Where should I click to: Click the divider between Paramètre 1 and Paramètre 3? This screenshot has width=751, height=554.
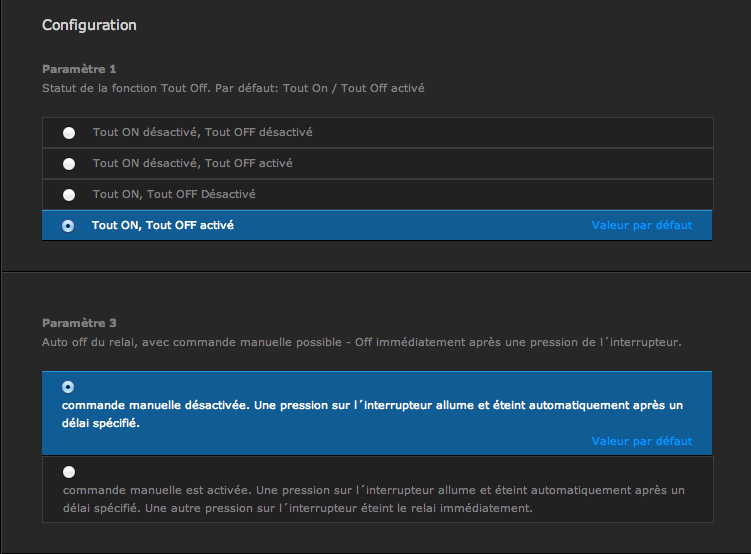pyautogui.click(x=375, y=271)
